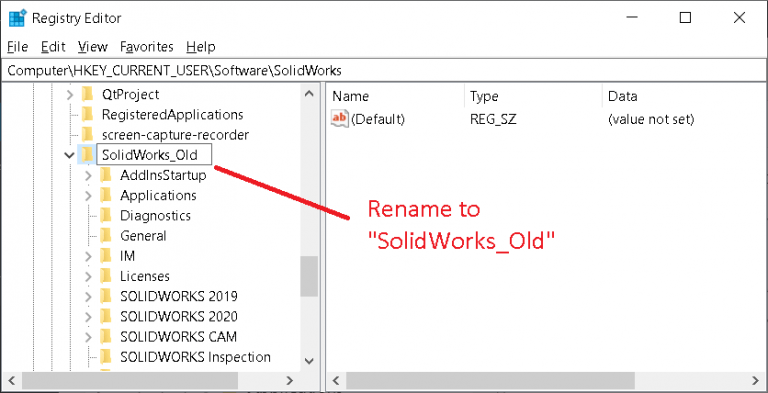This screenshot has width=768, height=393.
Task: Click the SOLIDWORKS CAM folder icon
Action: click(106, 337)
